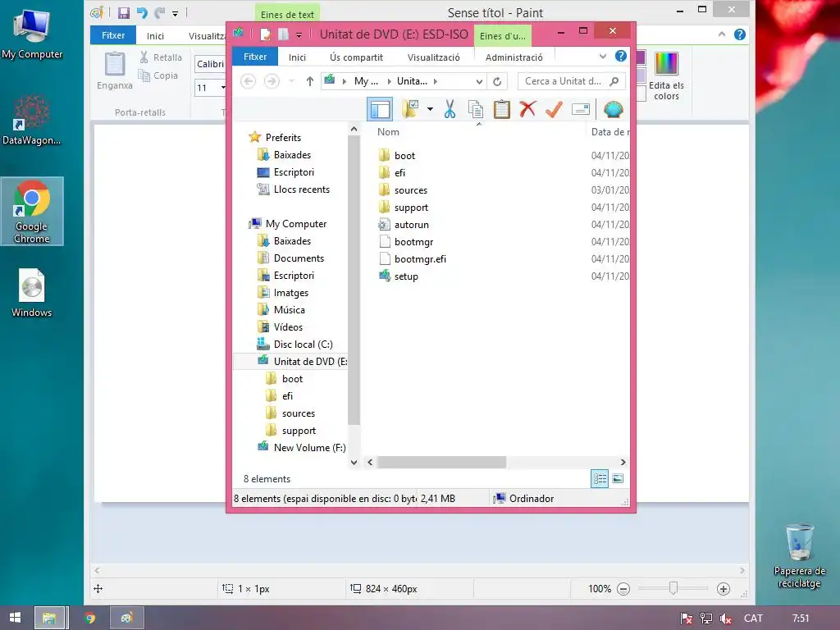Select the Windows disc desktop icon
The height and width of the screenshot is (630, 840).
tap(32, 293)
